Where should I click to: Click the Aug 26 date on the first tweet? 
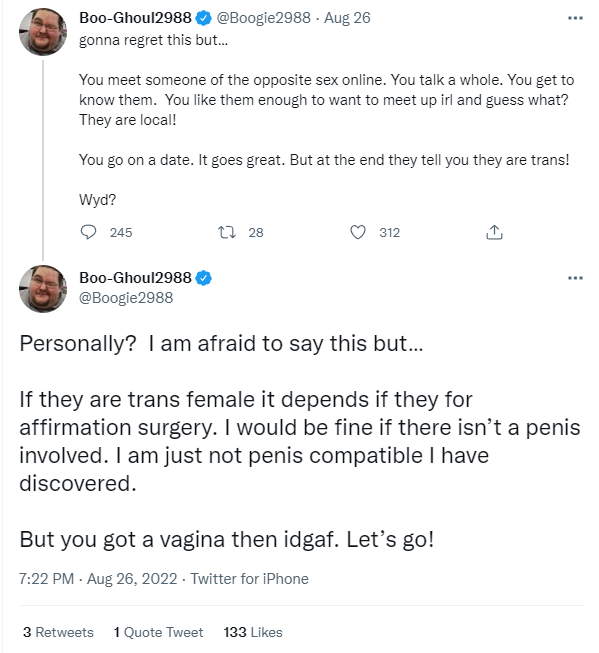(x=347, y=18)
